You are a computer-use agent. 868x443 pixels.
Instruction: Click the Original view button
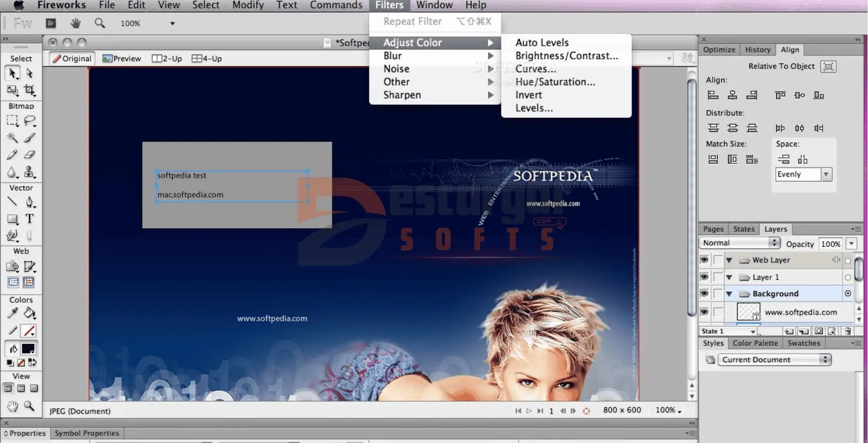72,59
